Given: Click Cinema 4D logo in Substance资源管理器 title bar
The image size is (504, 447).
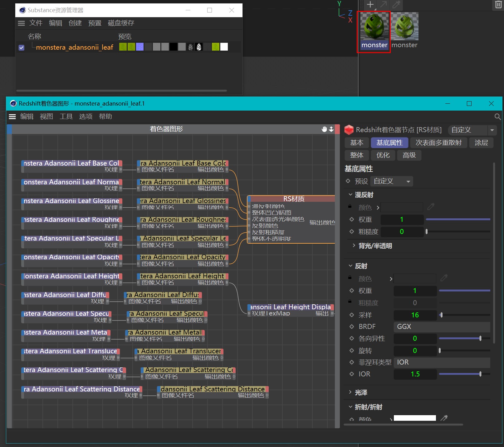Looking at the screenshot, I should click(22, 10).
